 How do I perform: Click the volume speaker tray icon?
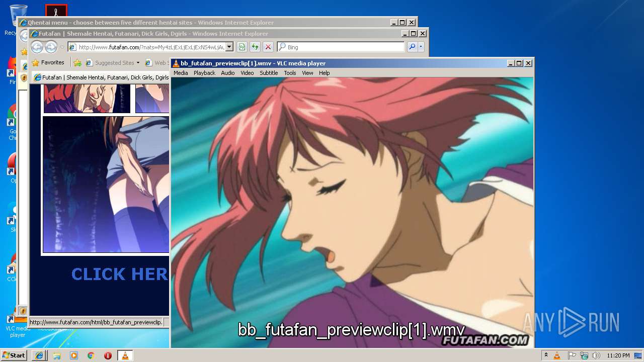pos(596,355)
